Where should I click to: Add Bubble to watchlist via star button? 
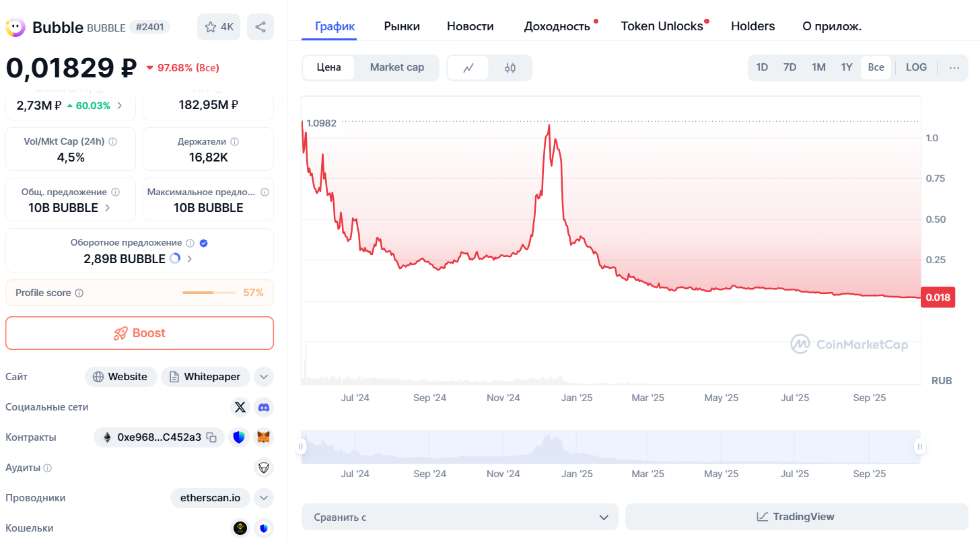[218, 27]
